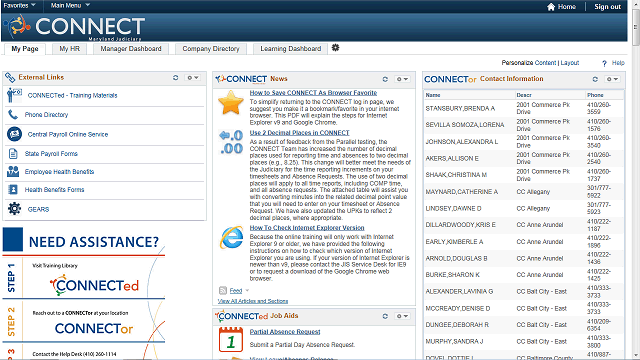Click the CONNECT Maryland Judiciary logo
640x360 pixels.
(74, 27)
